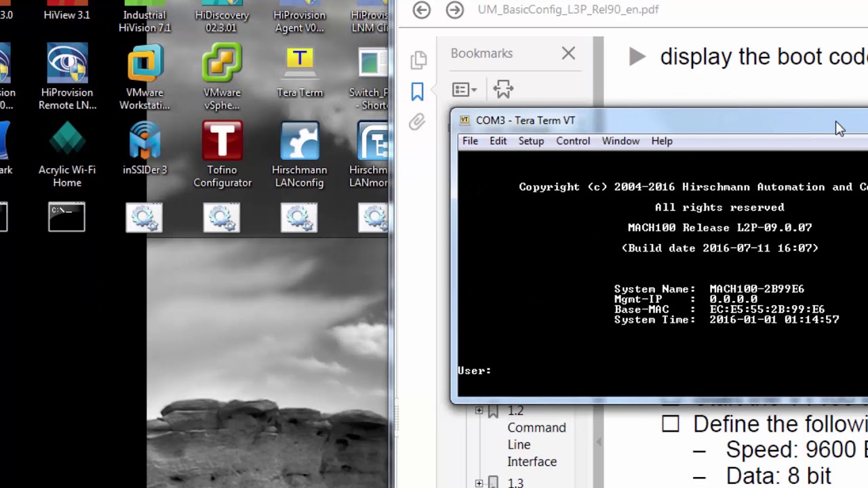Go back in the PDF viewer
The image size is (868, 488).
click(422, 9)
